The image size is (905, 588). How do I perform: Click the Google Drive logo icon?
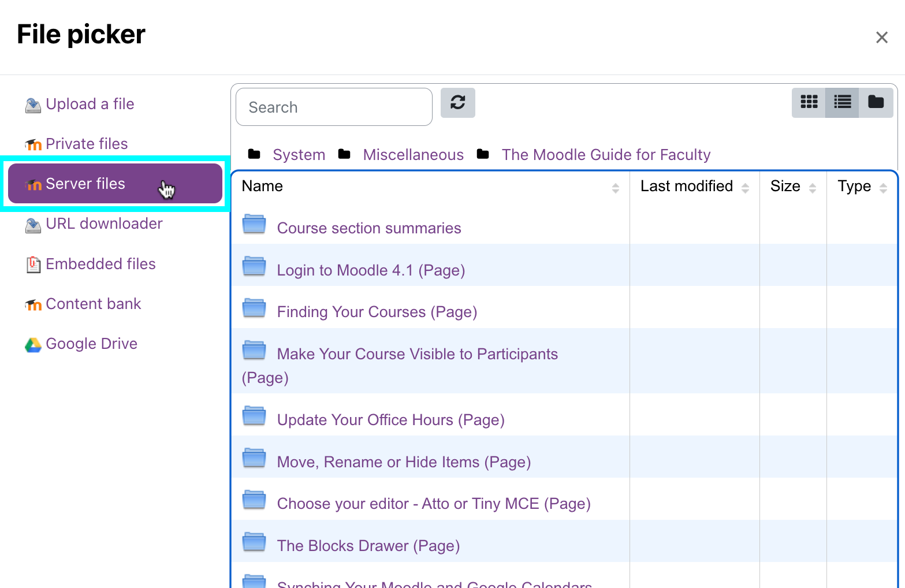tap(33, 345)
